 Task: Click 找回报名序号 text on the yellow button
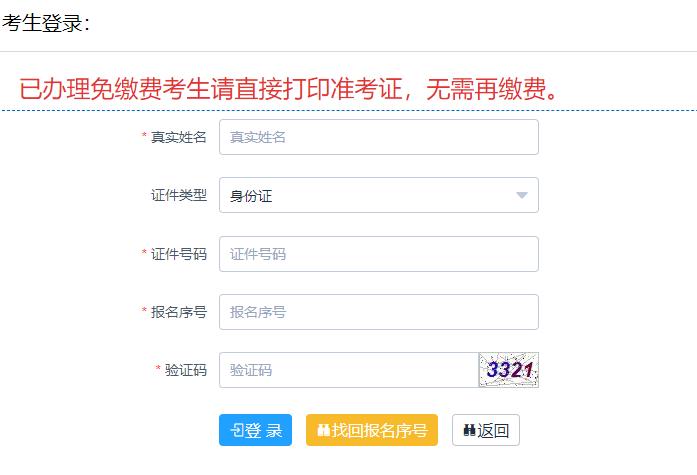379,430
